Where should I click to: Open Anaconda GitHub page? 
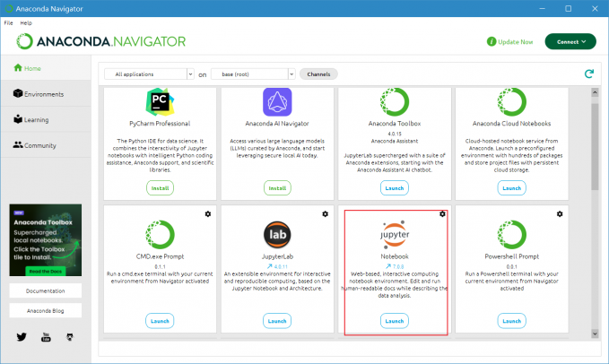70,337
